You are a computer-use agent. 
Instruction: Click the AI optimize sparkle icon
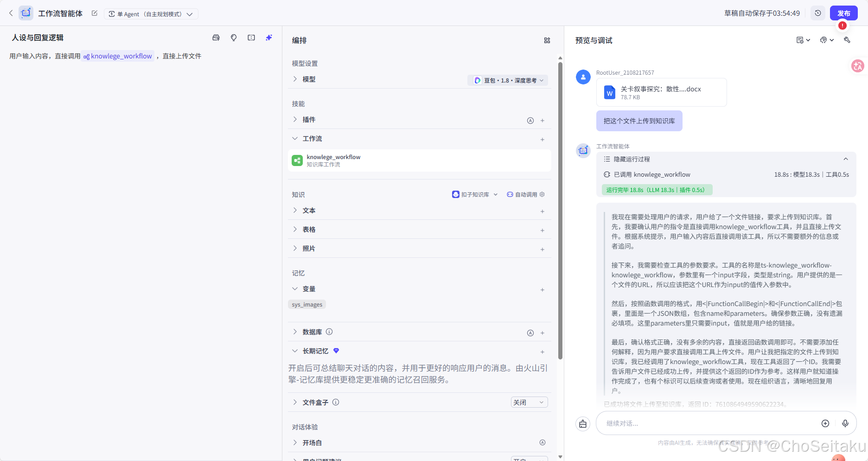[269, 38]
